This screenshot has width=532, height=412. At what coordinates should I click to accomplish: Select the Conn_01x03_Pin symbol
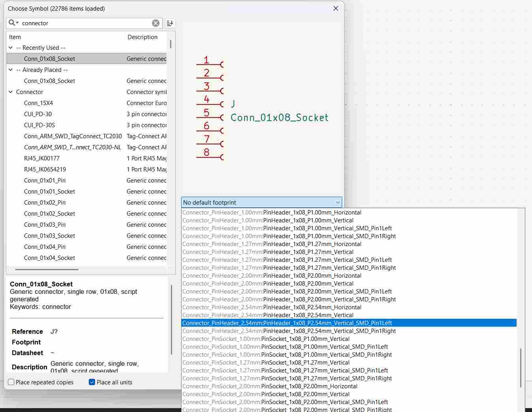click(x=87, y=225)
